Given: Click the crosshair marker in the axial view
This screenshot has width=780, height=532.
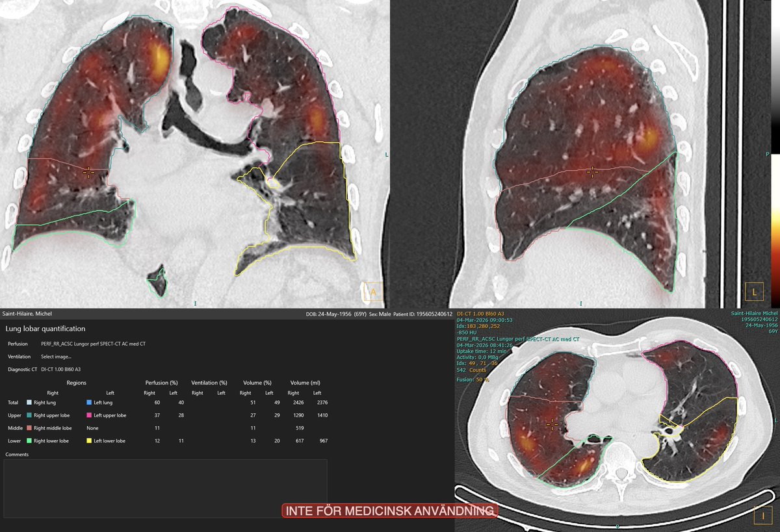Looking at the screenshot, I should [x=552, y=424].
